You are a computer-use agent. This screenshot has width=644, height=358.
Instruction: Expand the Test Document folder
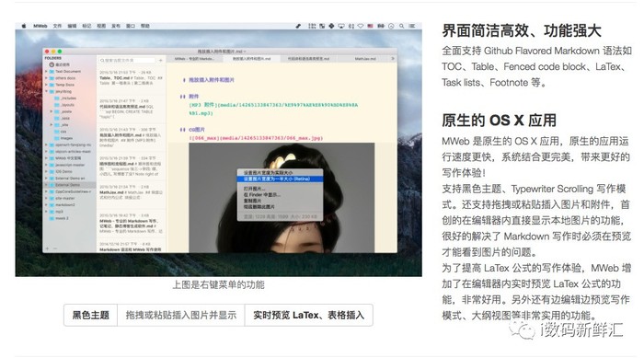[x=46, y=72]
